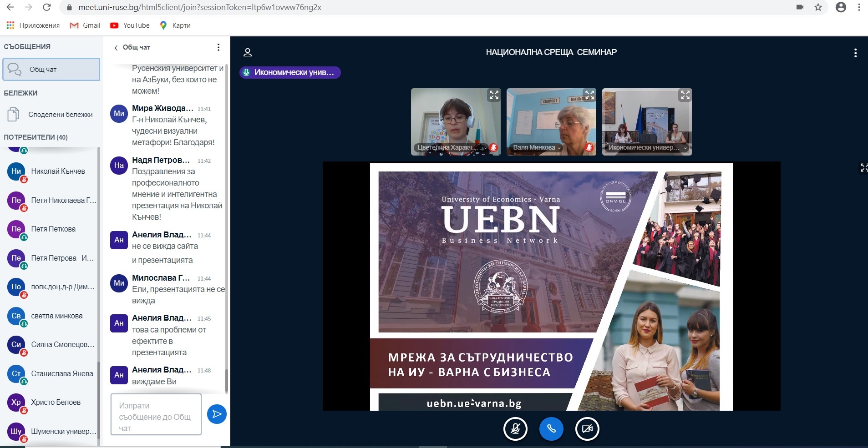Reload the current page
Viewport: 868px width, 448px height.
pyautogui.click(x=46, y=7)
